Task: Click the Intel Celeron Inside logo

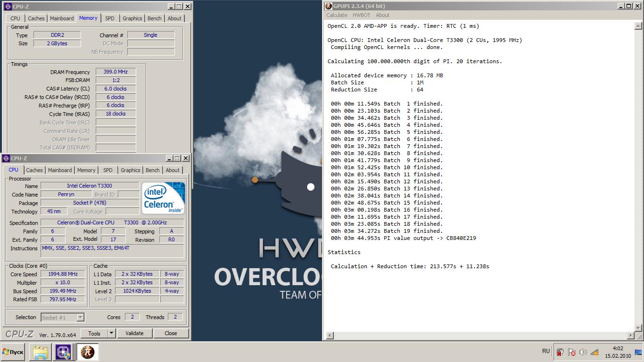Action: point(164,198)
